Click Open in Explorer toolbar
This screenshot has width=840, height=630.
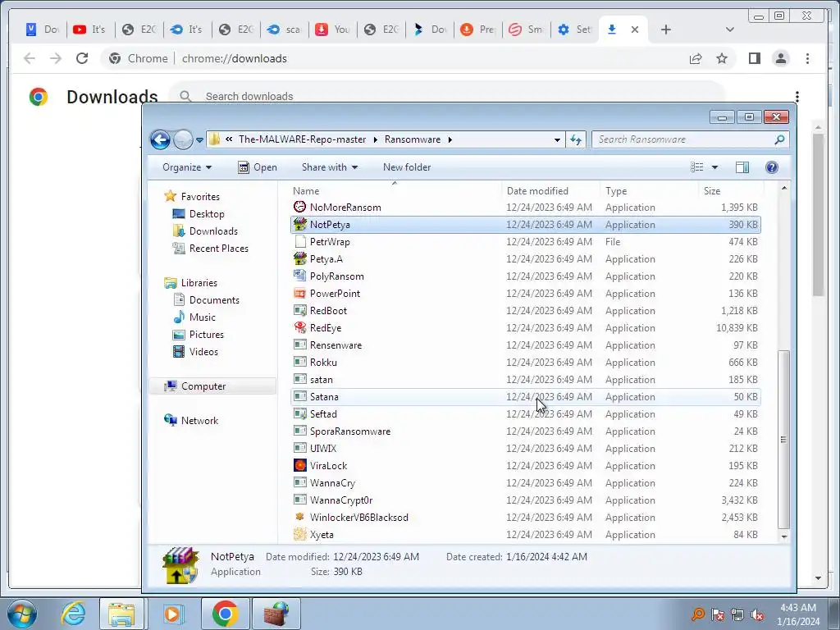pyautogui.click(x=258, y=167)
